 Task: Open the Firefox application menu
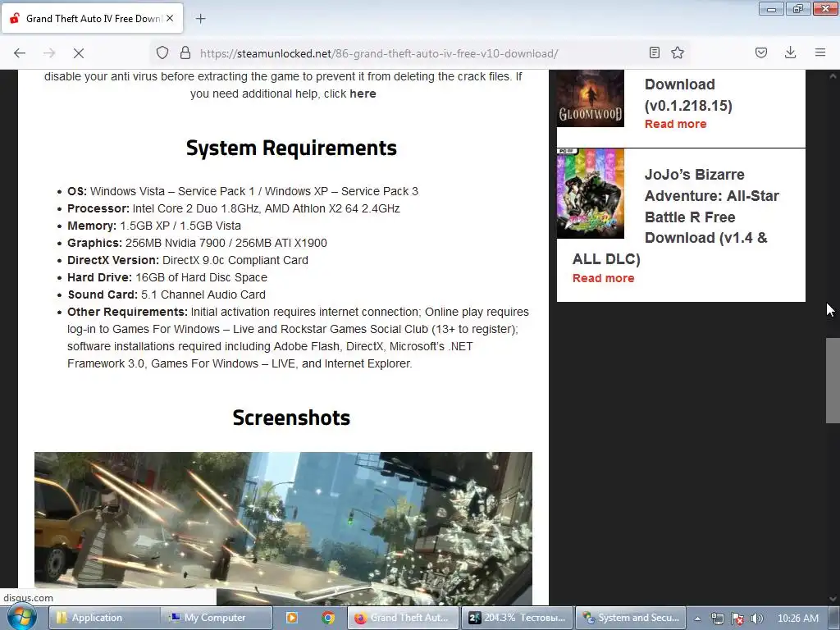(820, 52)
